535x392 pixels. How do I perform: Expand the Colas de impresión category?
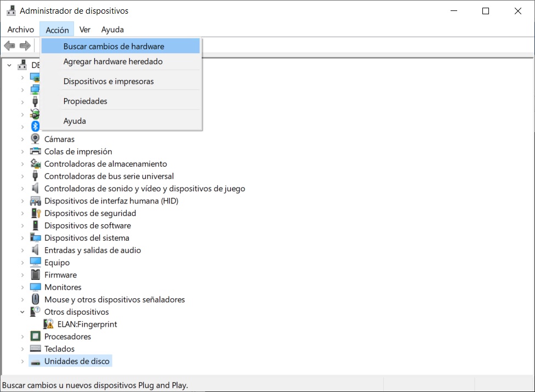click(22, 151)
